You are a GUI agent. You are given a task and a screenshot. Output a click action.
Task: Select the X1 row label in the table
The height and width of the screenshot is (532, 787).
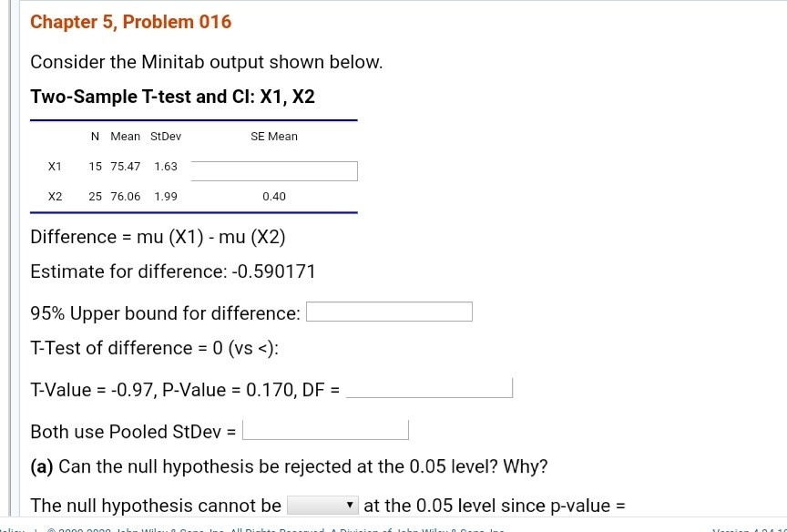click(55, 166)
